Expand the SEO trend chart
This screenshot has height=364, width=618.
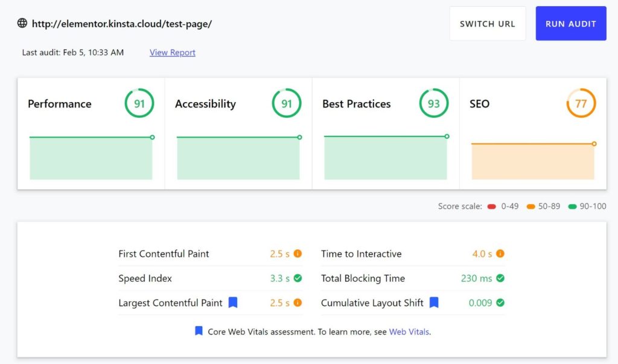532,160
